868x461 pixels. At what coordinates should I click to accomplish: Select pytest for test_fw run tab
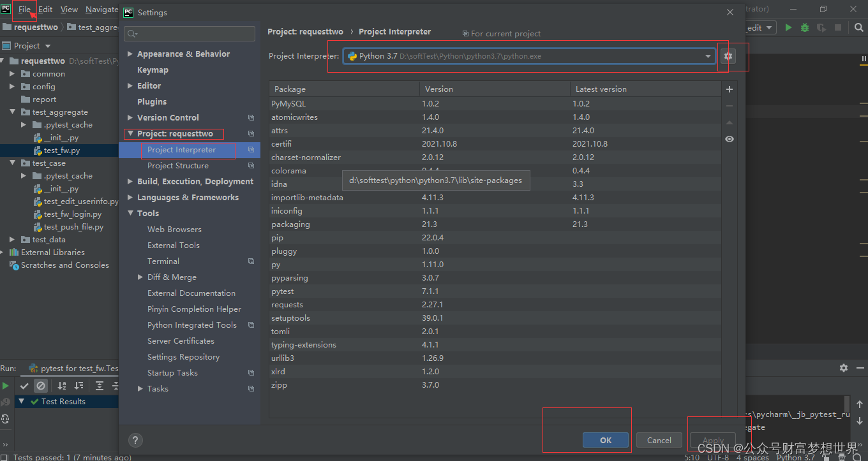pyautogui.click(x=73, y=369)
